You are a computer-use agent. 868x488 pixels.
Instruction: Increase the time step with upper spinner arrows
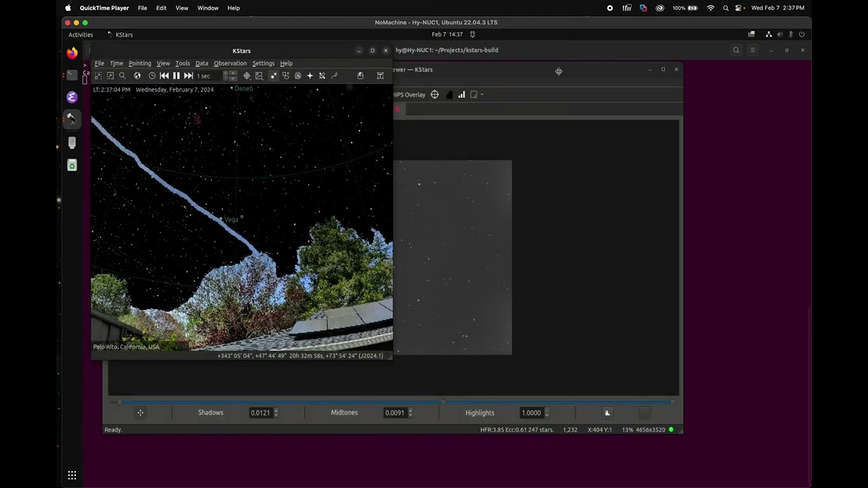233,73
